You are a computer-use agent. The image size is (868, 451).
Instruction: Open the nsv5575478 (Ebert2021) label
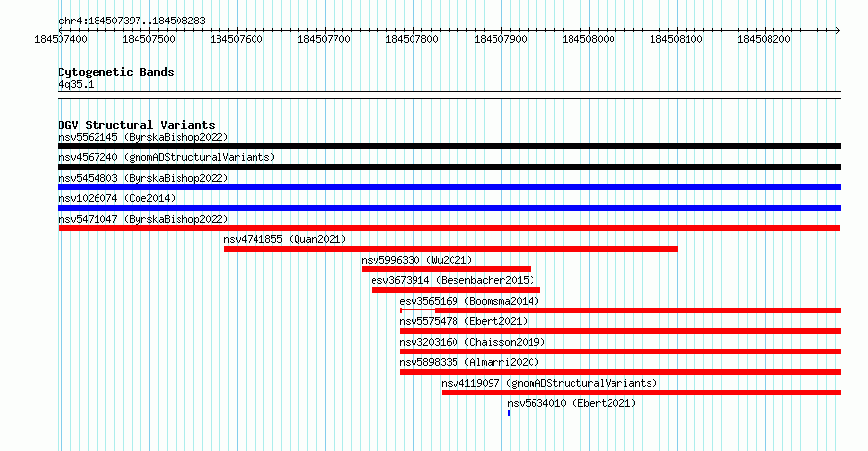pos(463,321)
